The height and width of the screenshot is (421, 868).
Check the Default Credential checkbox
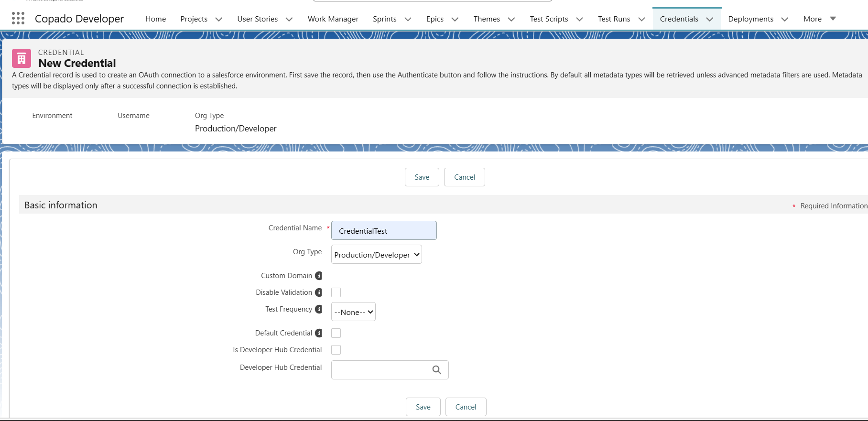pos(336,333)
